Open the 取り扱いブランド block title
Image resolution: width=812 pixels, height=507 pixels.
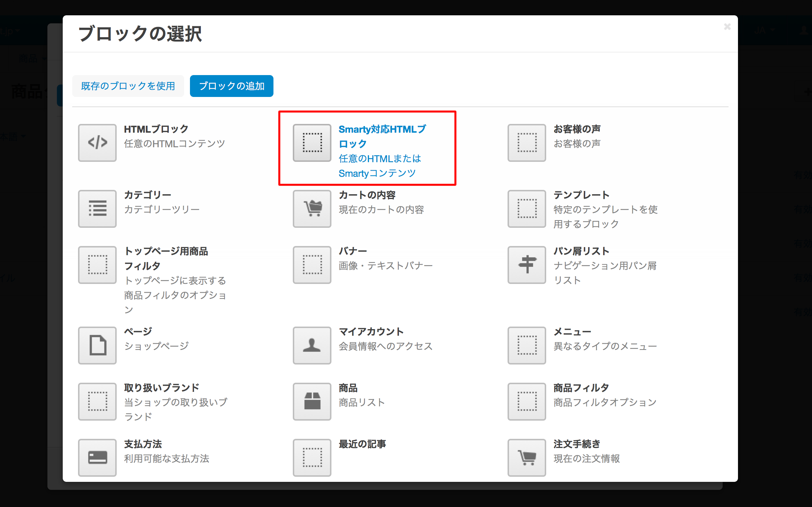coord(162,388)
